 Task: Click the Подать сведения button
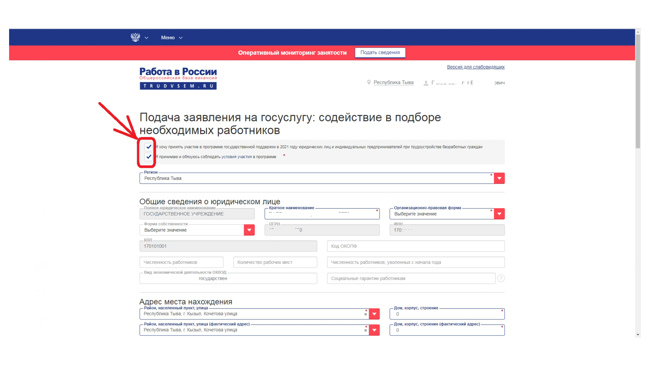(380, 53)
